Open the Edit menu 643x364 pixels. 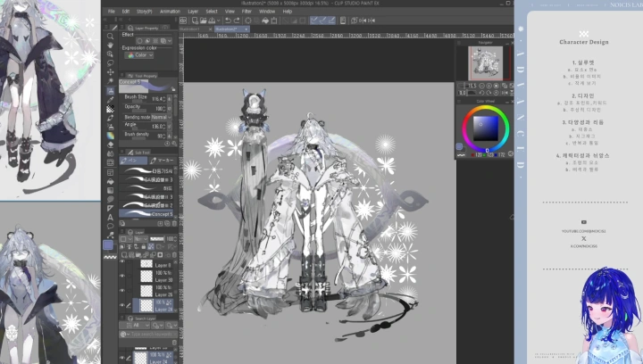coord(126,12)
